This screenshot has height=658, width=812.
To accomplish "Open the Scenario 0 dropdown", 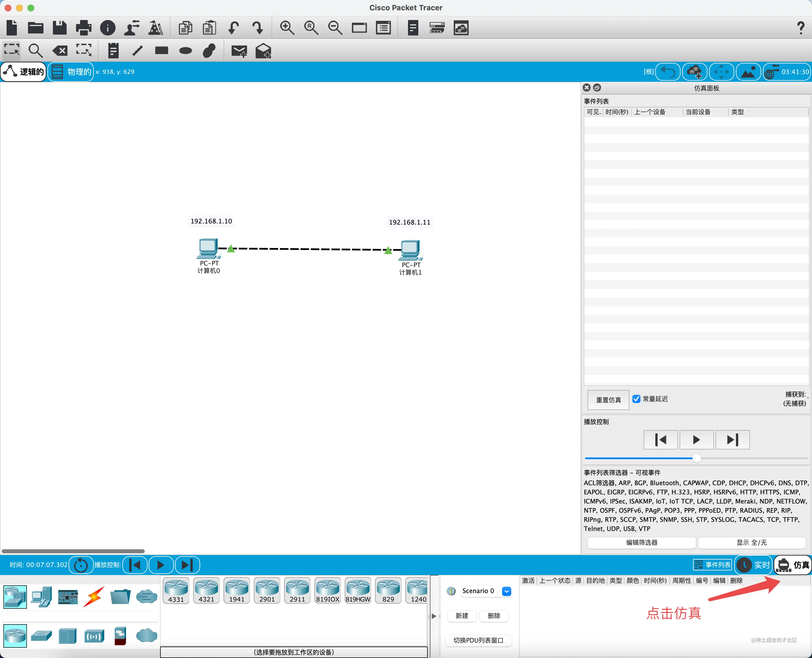I will (486, 591).
